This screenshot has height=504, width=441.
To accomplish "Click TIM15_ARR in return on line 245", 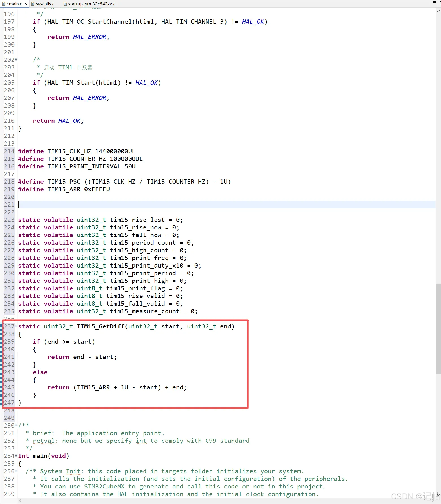I will click(93, 387).
